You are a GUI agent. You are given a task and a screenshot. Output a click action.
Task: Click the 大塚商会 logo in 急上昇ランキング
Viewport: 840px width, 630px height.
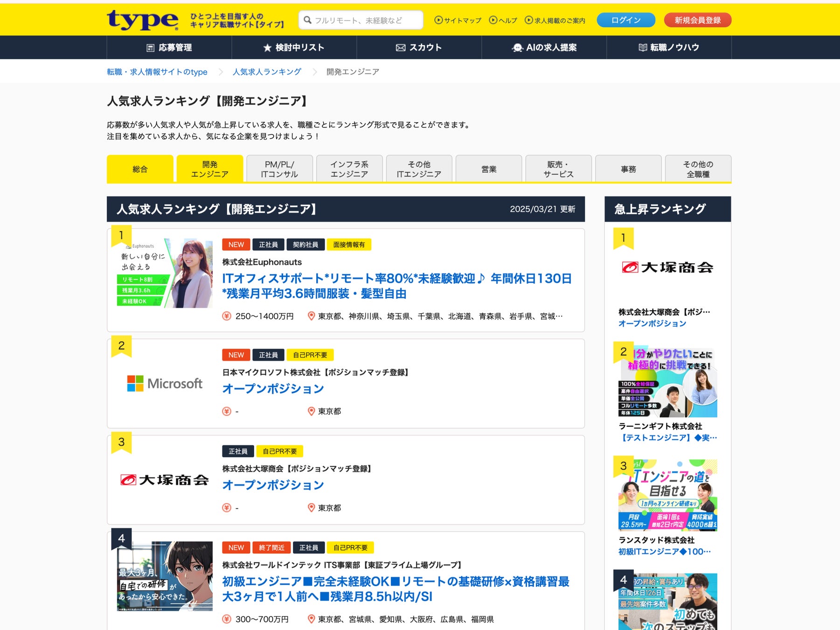point(667,267)
